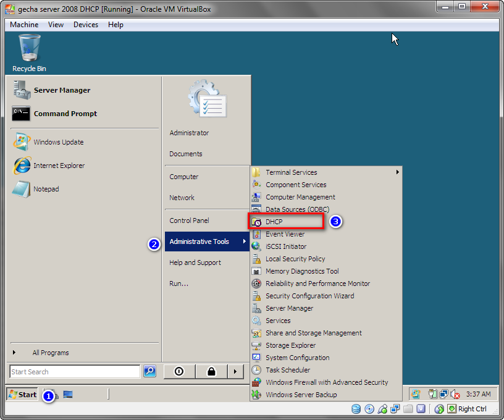504x420 pixels.
Task: Click the Start button
Action: pyautogui.click(x=22, y=394)
